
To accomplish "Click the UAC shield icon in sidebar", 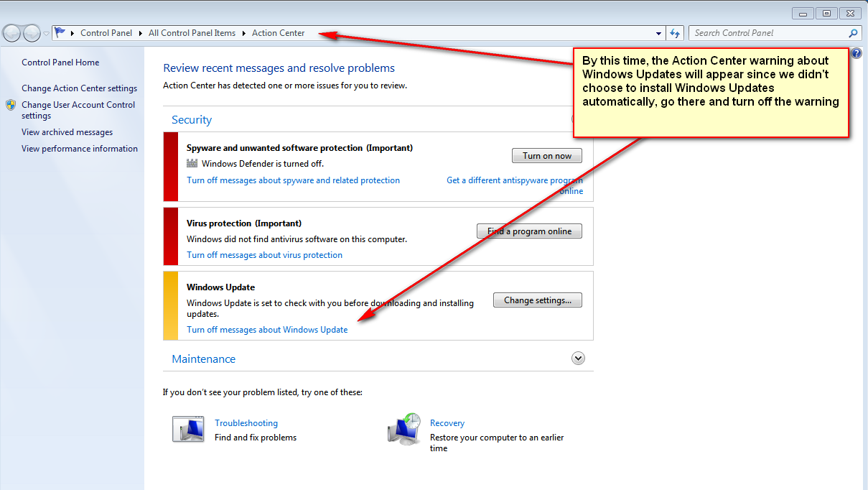I will [11, 105].
